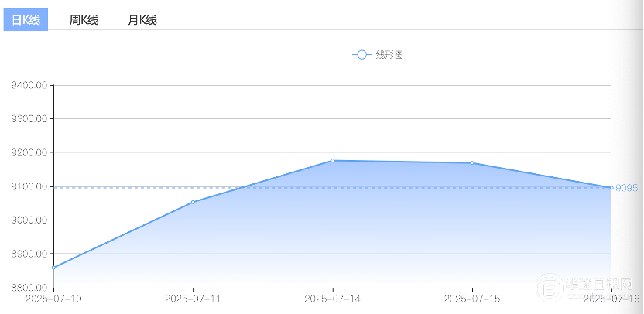Image resolution: width=644 pixels, height=314 pixels.
Task: Click the 2025-07-10 x-axis date label
Action: click(54, 299)
